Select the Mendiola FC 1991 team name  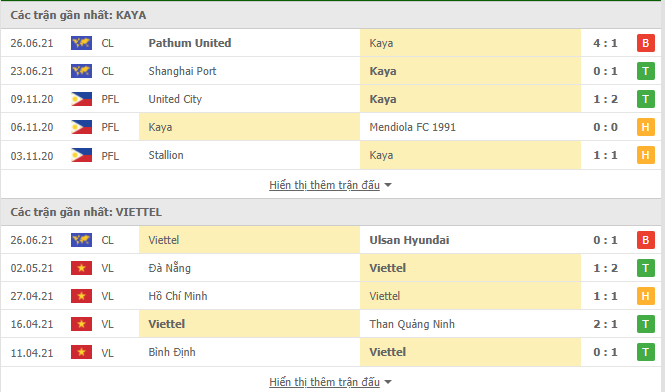pos(412,127)
